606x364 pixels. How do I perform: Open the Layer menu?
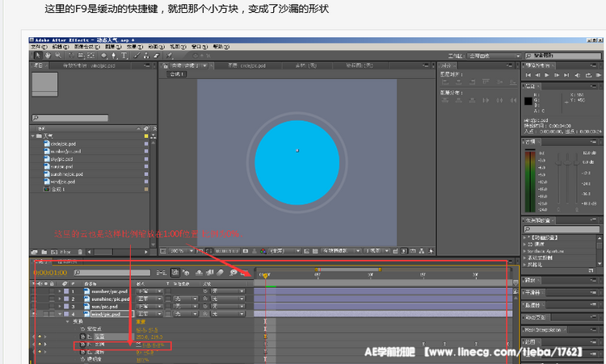coord(112,47)
